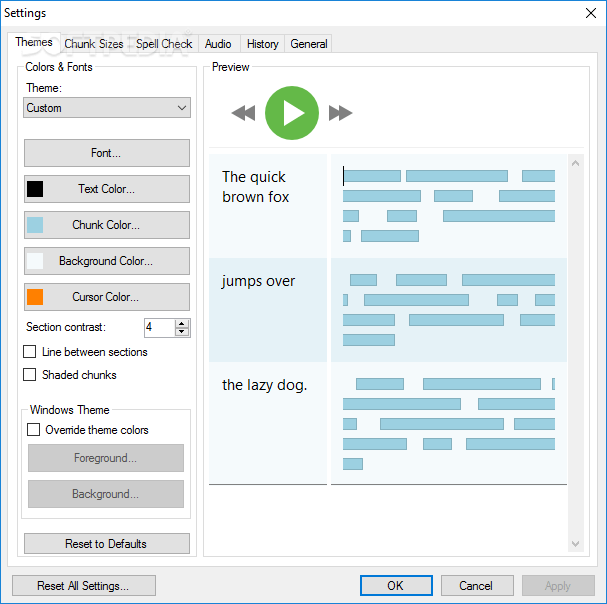Viewport: 607px width, 604px height.
Task: Click the green play button in Preview
Action: [292, 113]
